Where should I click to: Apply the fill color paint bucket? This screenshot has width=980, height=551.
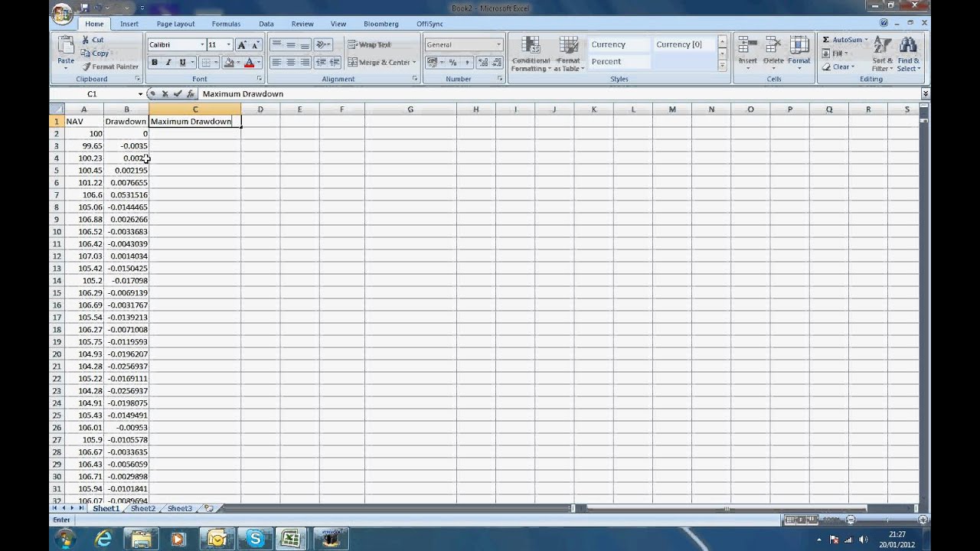click(x=229, y=62)
